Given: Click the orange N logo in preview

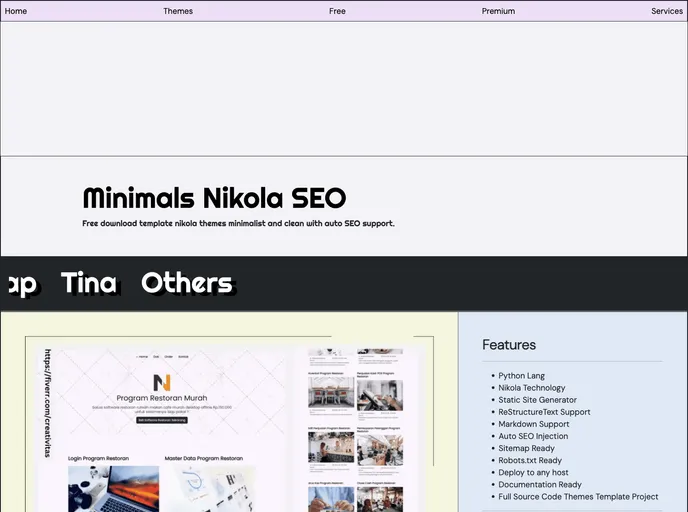Looking at the screenshot, I should [162, 382].
